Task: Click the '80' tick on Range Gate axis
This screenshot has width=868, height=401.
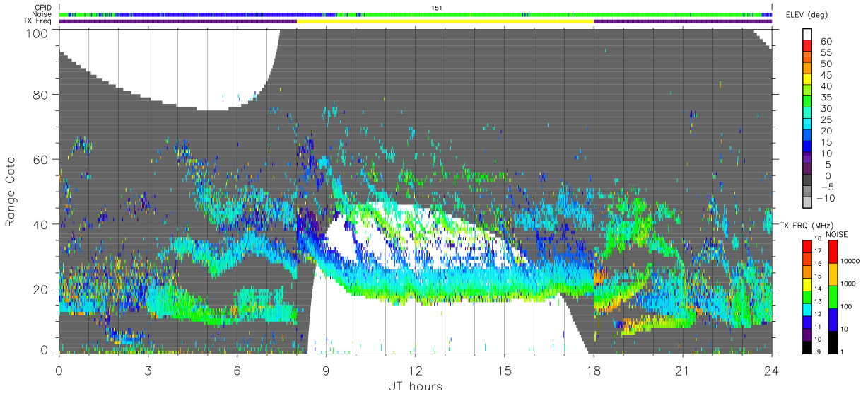Action: point(41,94)
